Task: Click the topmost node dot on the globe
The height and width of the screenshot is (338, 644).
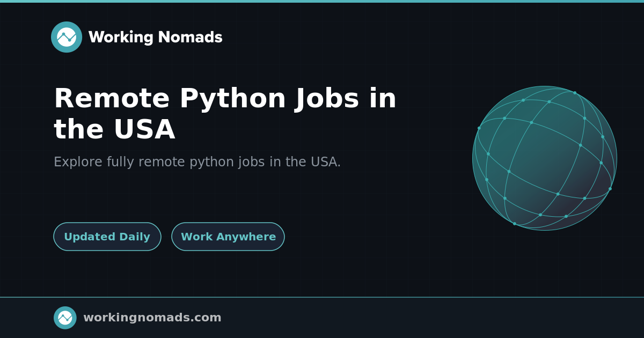Action: [575, 93]
